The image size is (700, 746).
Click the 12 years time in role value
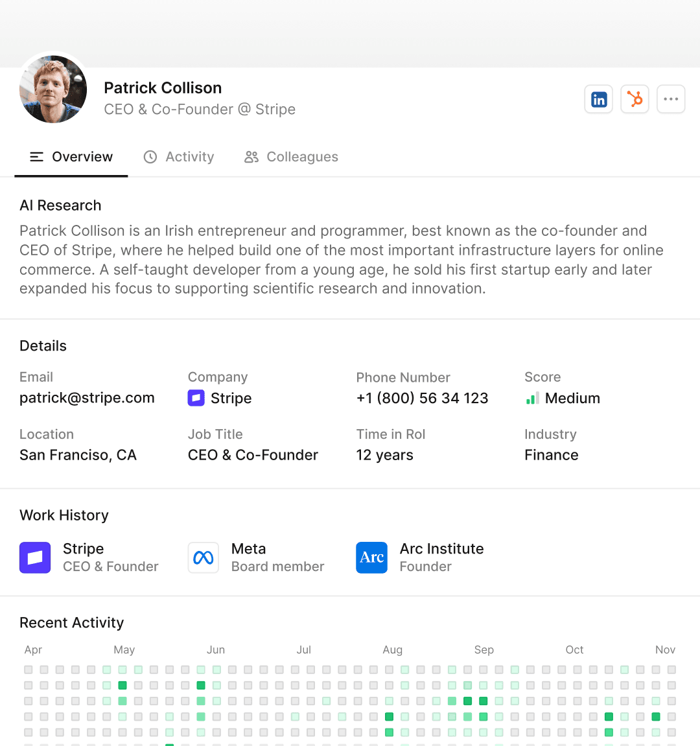point(384,455)
